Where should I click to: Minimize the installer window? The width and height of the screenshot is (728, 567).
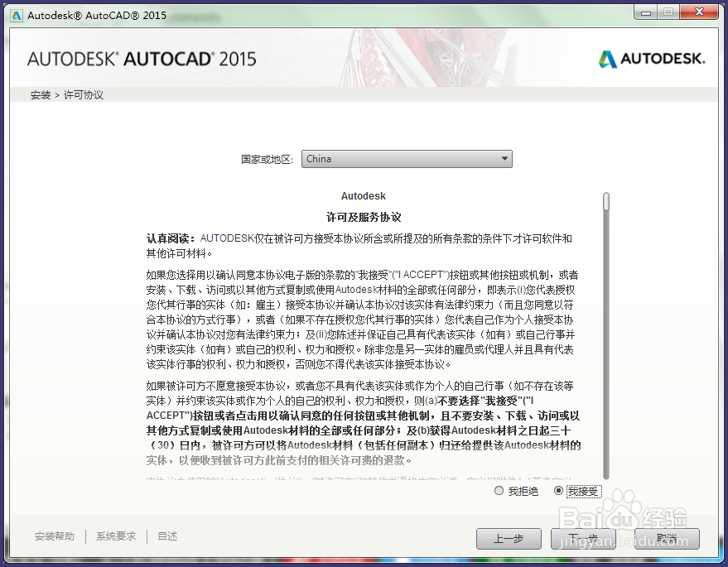click(644, 12)
